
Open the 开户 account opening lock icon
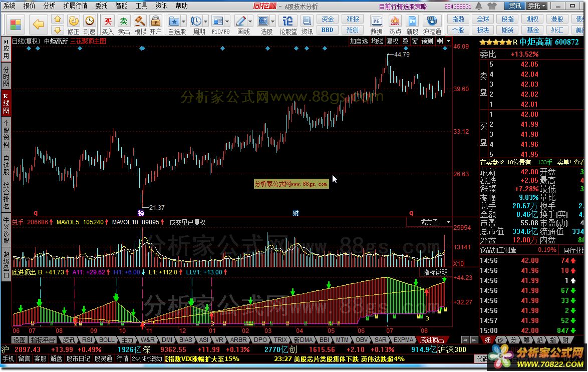click(x=156, y=25)
